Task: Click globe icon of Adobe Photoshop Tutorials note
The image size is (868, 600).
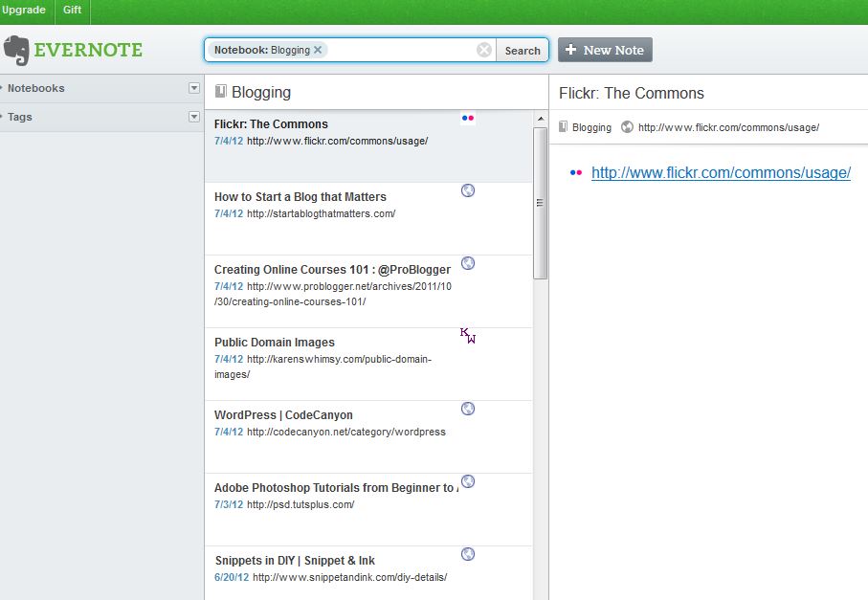Action: pyautogui.click(x=468, y=481)
